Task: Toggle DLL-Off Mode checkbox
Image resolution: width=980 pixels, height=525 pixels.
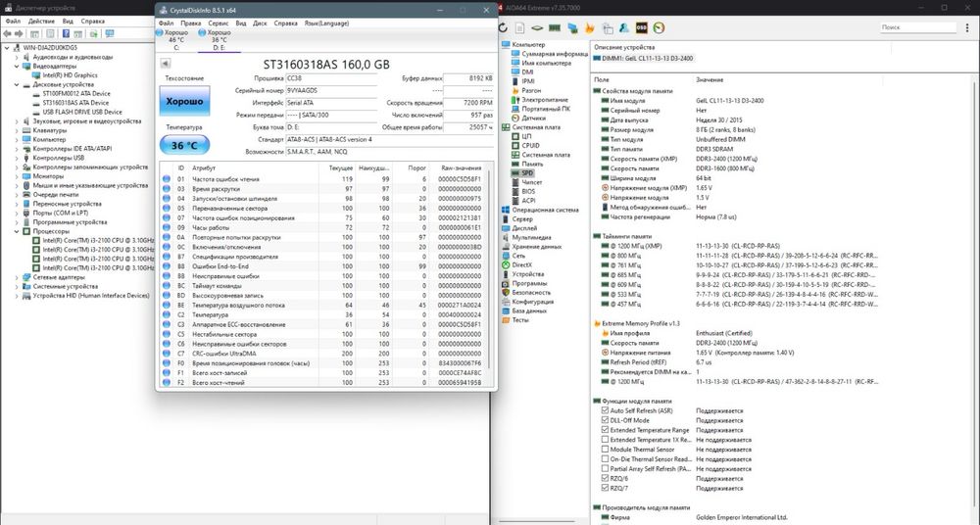Action: [605, 420]
